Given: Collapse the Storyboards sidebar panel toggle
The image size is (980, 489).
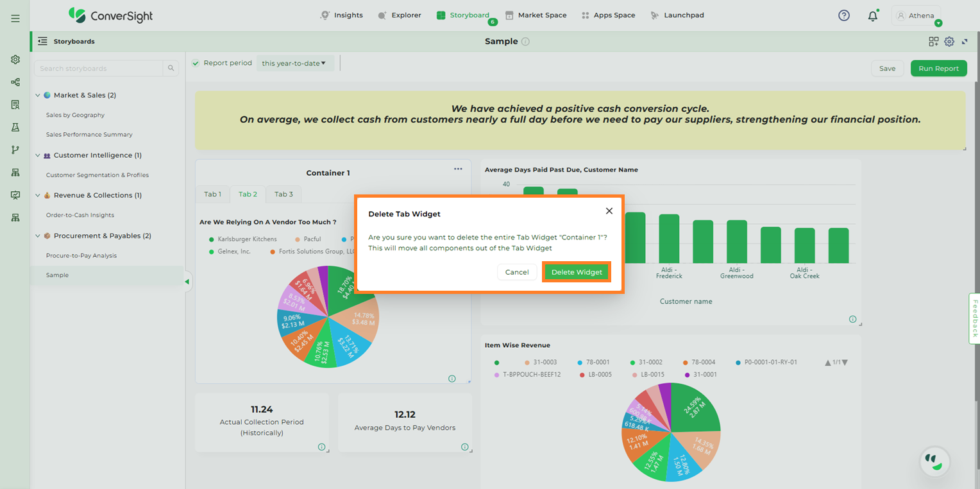Looking at the screenshot, I should 42,42.
